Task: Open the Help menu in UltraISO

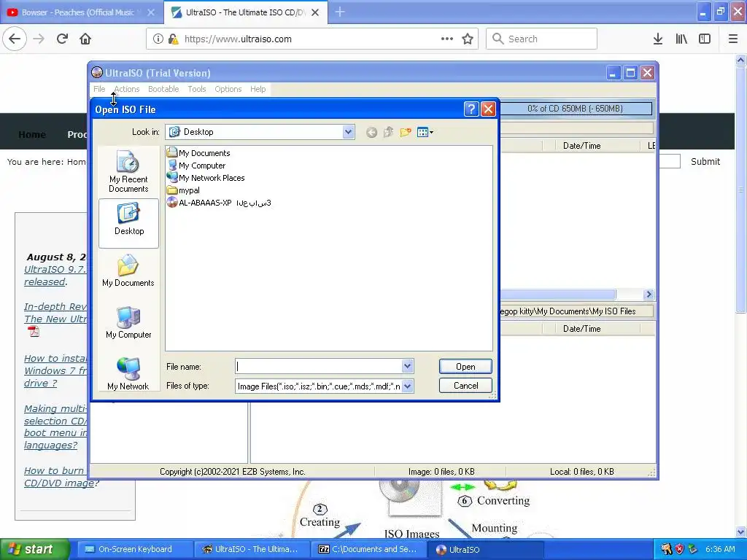Action: pos(258,89)
